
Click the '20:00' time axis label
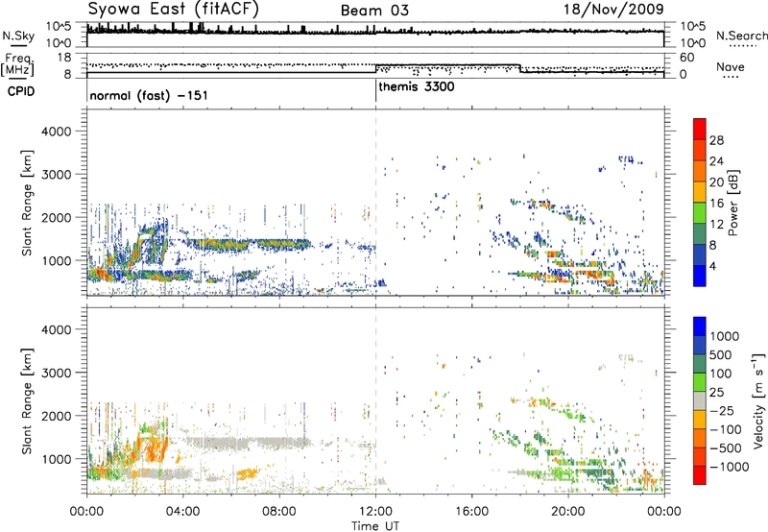[568, 512]
